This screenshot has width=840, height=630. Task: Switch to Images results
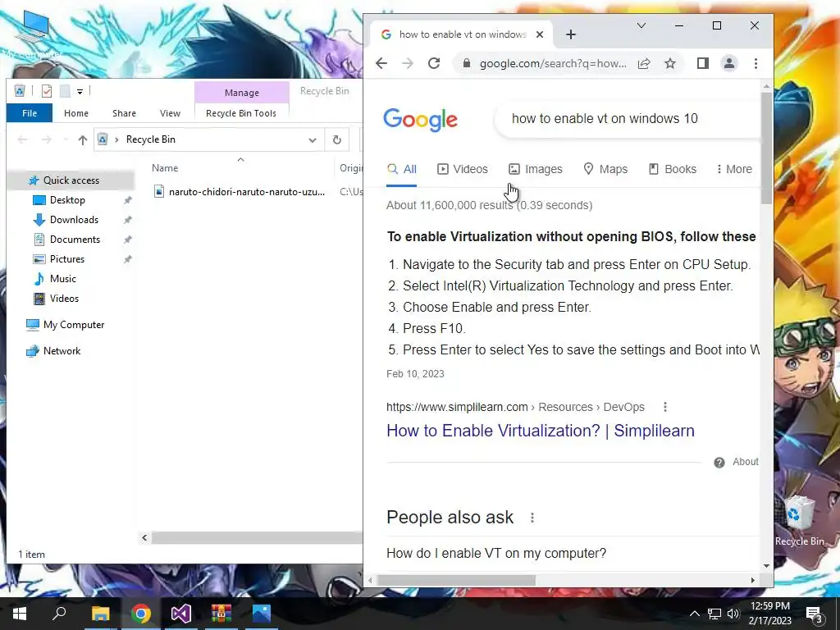[x=535, y=169]
